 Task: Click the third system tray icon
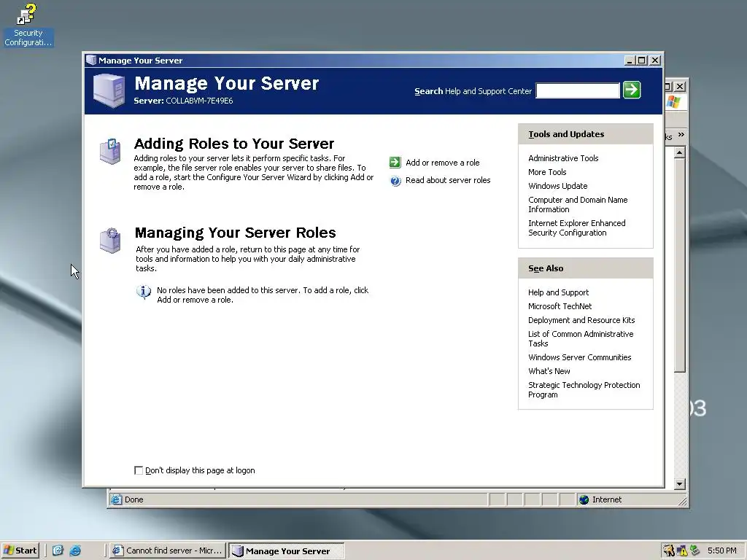[x=695, y=551]
